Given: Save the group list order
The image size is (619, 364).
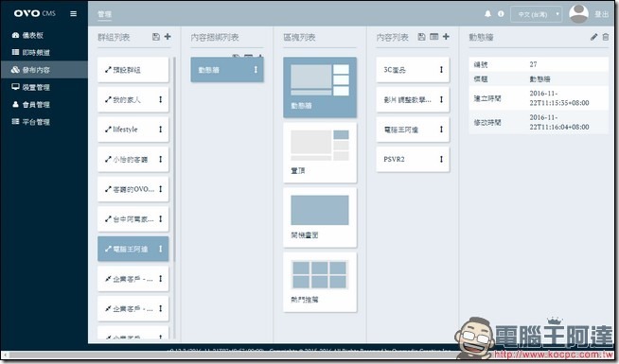Looking at the screenshot, I should pyautogui.click(x=156, y=37).
